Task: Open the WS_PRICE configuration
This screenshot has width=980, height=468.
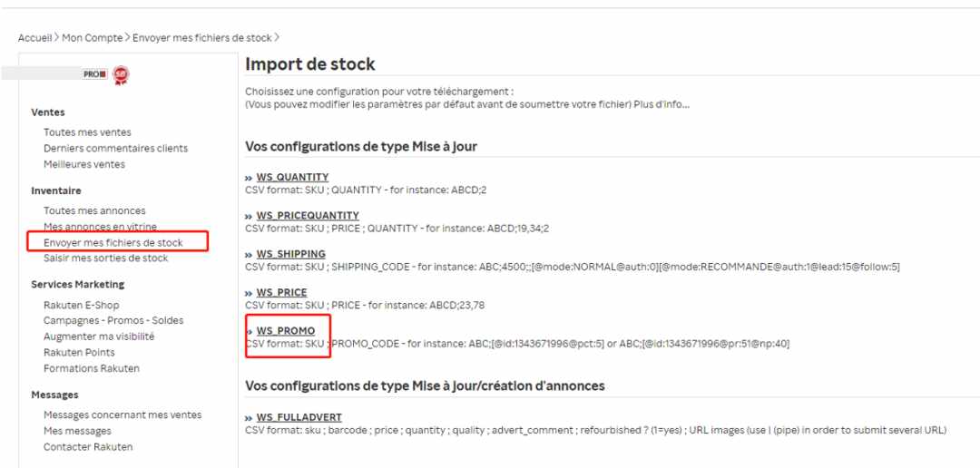Action: (281, 292)
